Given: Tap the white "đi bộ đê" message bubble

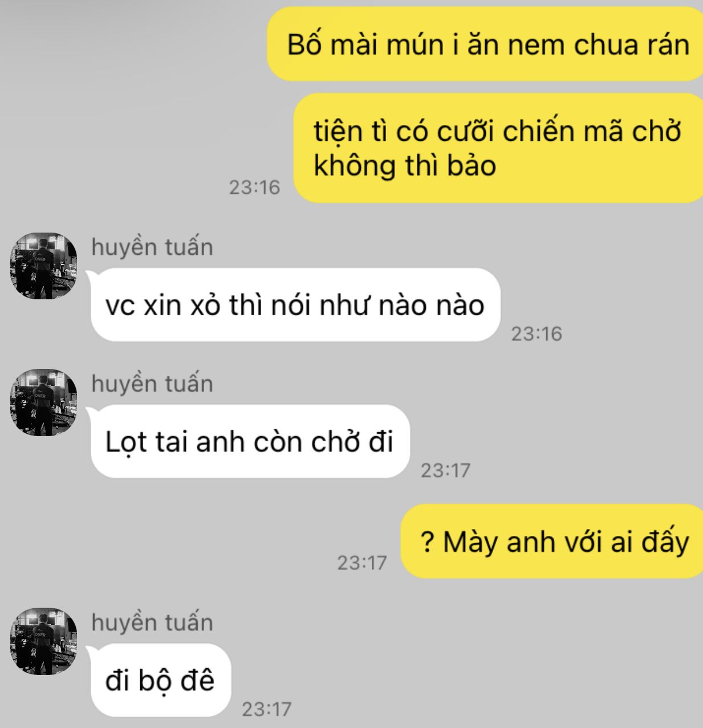Looking at the screenshot, I should [161, 681].
